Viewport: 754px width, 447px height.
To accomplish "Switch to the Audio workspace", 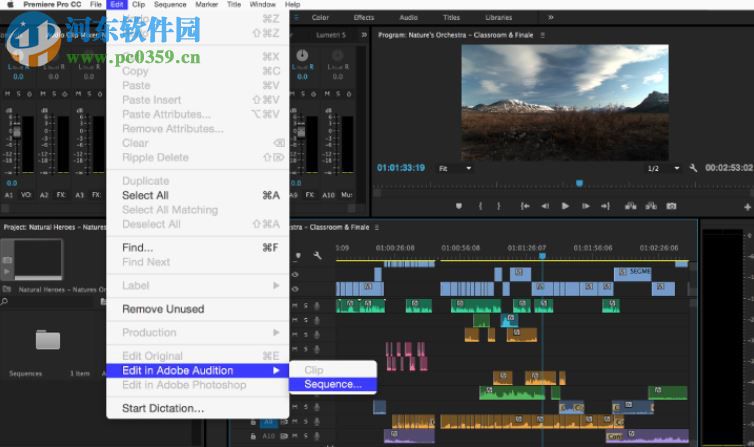I will click(x=408, y=17).
